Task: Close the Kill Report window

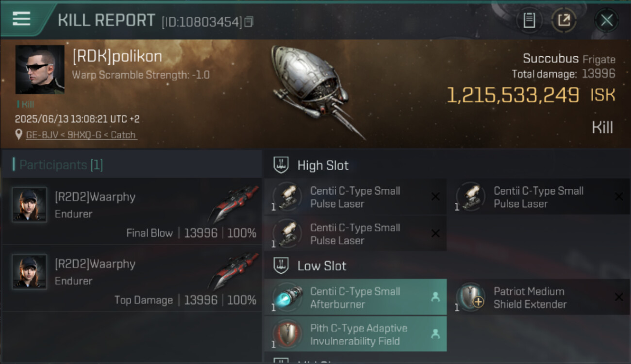Action: click(607, 20)
